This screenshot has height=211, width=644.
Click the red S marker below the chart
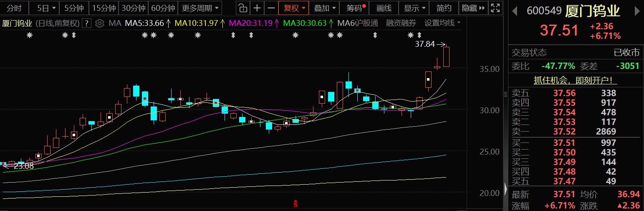click(x=296, y=204)
